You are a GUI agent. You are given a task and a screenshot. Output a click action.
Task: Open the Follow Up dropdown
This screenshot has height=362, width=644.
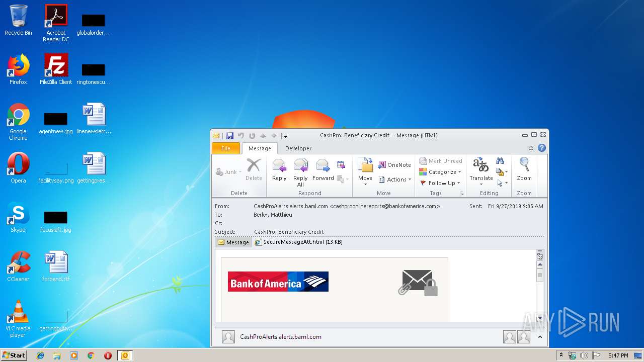pyautogui.click(x=440, y=183)
